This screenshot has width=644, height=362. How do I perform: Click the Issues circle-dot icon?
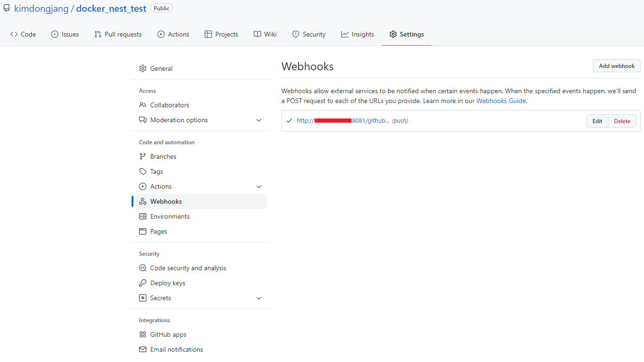click(x=55, y=34)
